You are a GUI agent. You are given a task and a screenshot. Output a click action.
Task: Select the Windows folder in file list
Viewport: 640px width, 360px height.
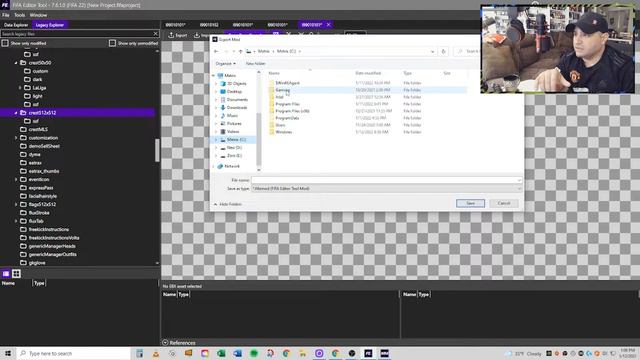pos(283,132)
